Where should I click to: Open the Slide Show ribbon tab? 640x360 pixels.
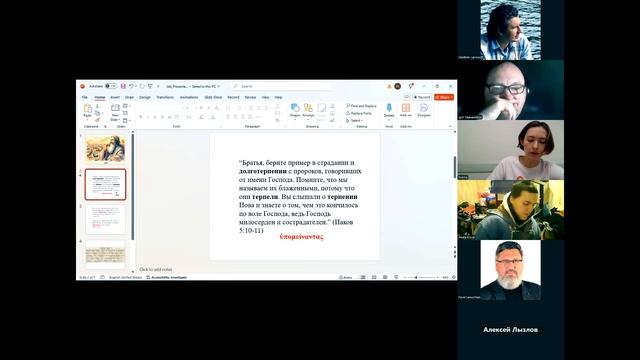tap(213, 97)
